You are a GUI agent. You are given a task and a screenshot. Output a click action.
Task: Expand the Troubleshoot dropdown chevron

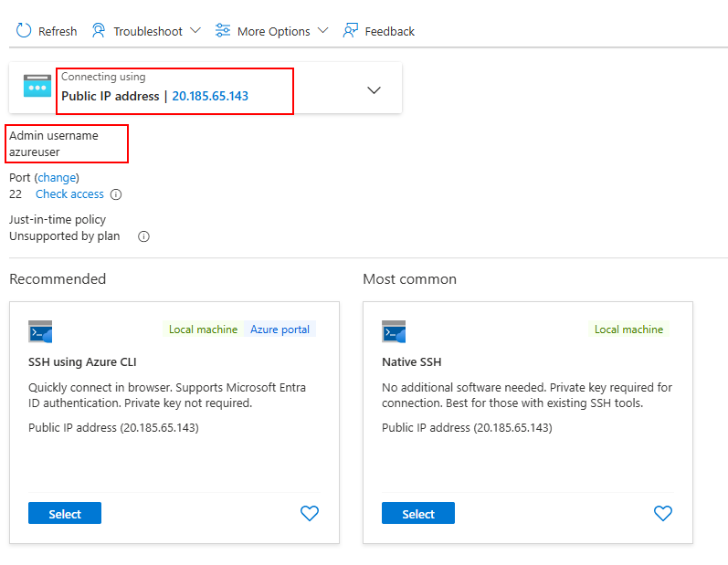coord(195,31)
